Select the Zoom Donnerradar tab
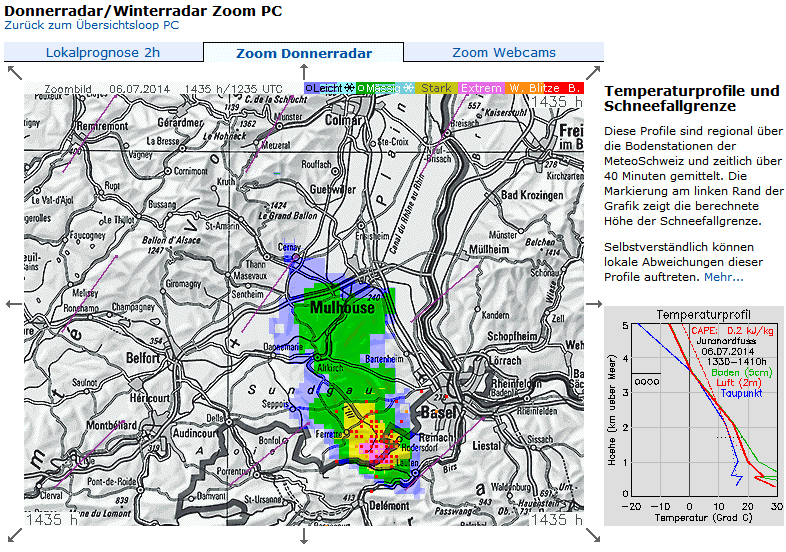 (304, 53)
